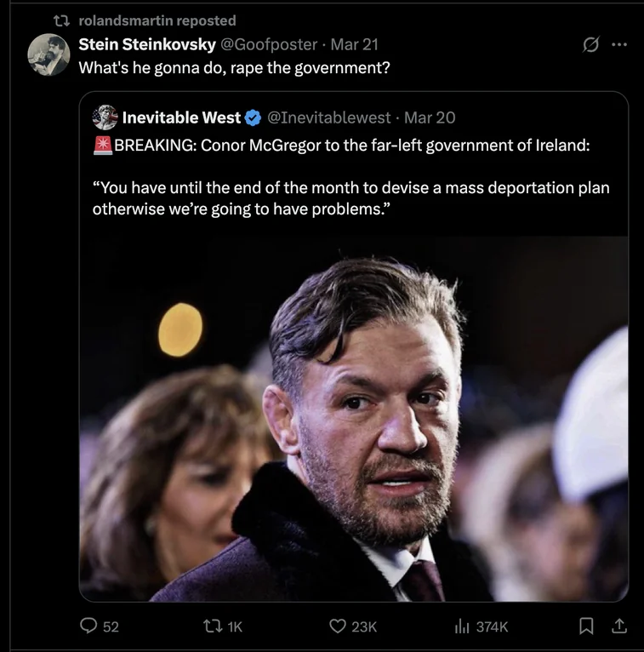
Task: Open the quoted tweet's Mar 20 timestamp
Action: pyautogui.click(x=430, y=117)
